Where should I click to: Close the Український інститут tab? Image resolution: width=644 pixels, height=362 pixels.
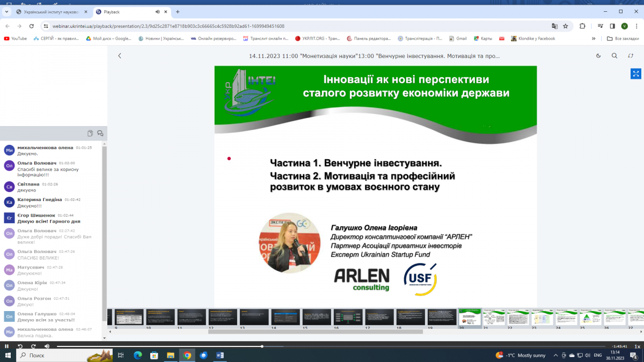(x=85, y=11)
